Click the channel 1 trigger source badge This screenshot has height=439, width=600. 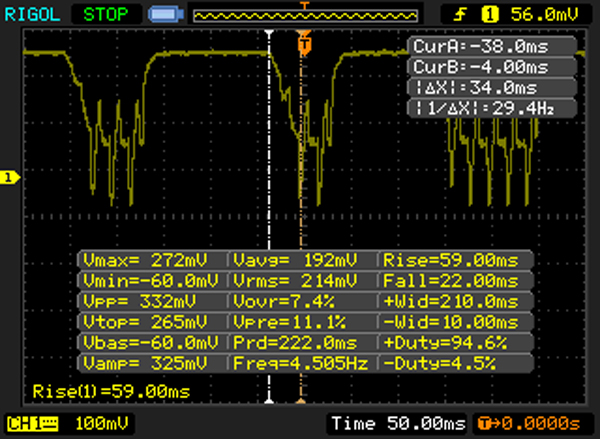[x=490, y=15]
